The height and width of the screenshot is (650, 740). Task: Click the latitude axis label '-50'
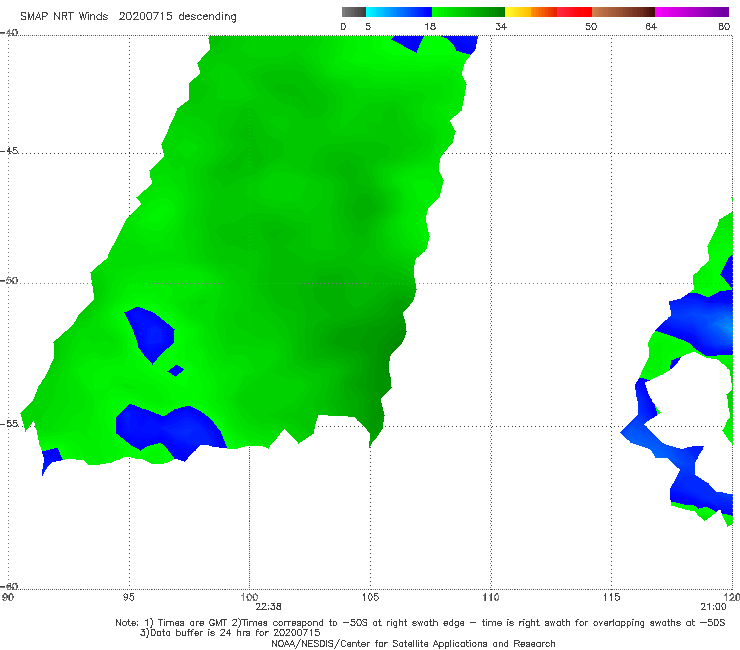[x=9, y=280]
